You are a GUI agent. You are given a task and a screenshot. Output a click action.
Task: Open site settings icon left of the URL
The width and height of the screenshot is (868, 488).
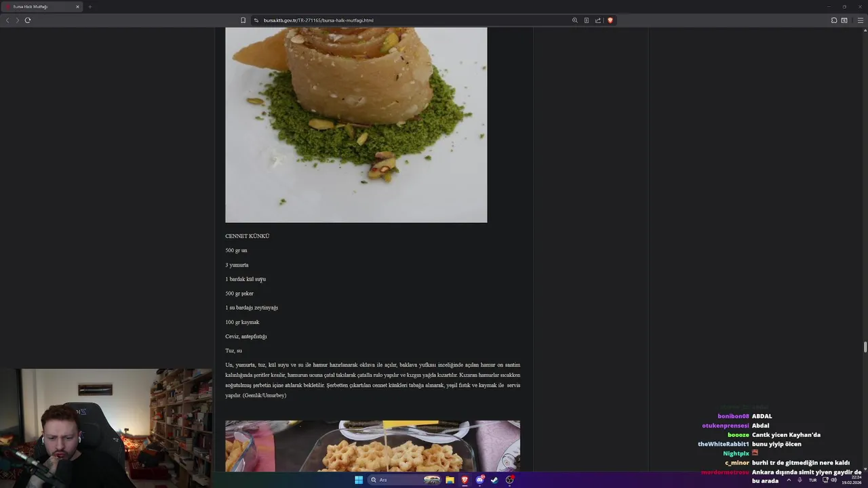(256, 20)
